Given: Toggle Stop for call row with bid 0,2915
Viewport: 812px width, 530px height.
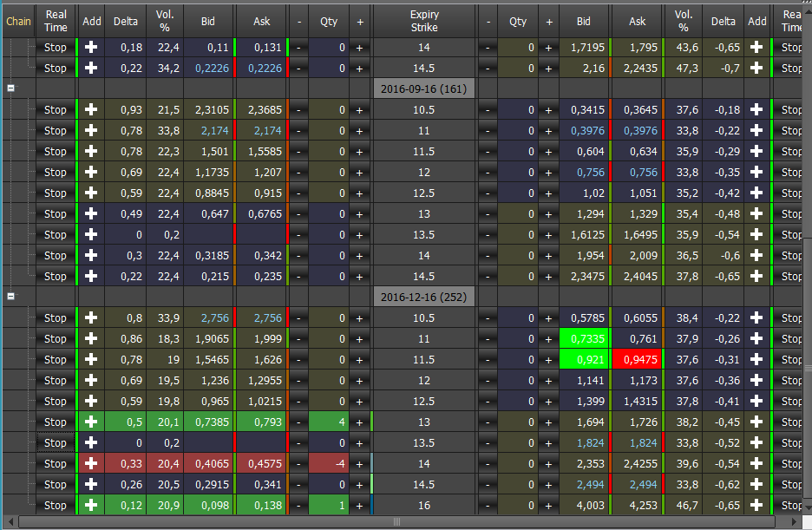Looking at the screenshot, I should pyautogui.click(x=56, y=484).
